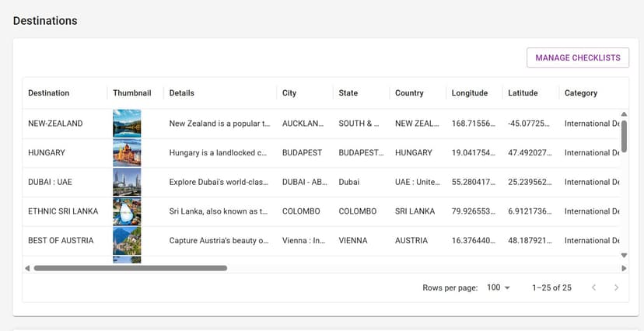Click longitude value 16.376440...
644x331 pixels.
[474, 240]
